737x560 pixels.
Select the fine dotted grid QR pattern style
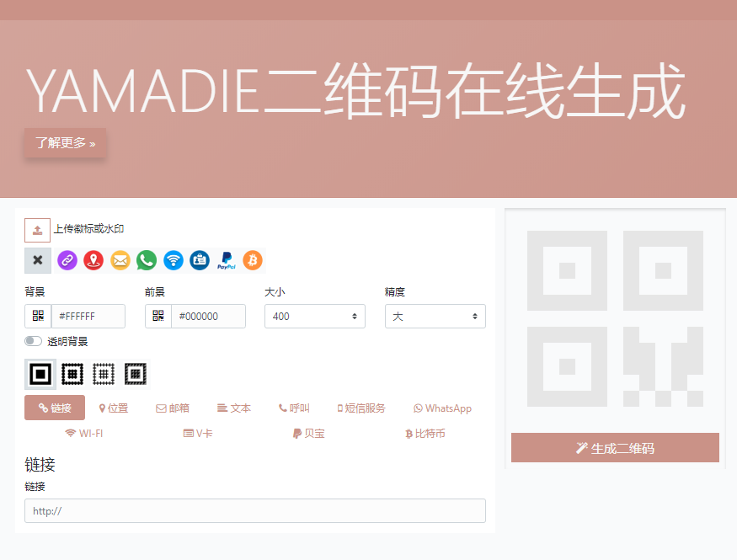pyautogui.click(x=104, y=375)
